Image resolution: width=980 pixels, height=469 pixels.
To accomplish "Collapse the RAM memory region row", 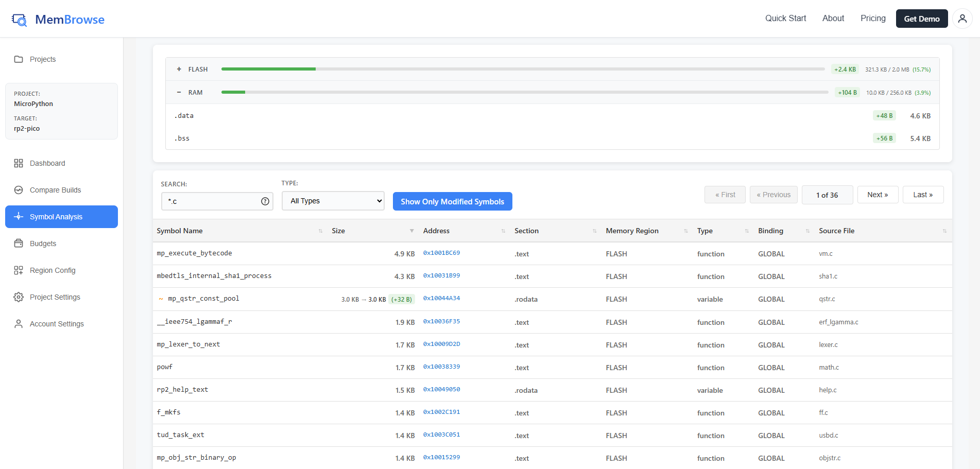I will coord(179,92).
